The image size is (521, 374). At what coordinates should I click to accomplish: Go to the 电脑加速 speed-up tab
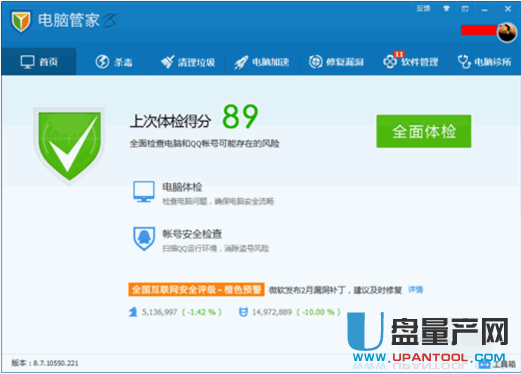point(262,62)
